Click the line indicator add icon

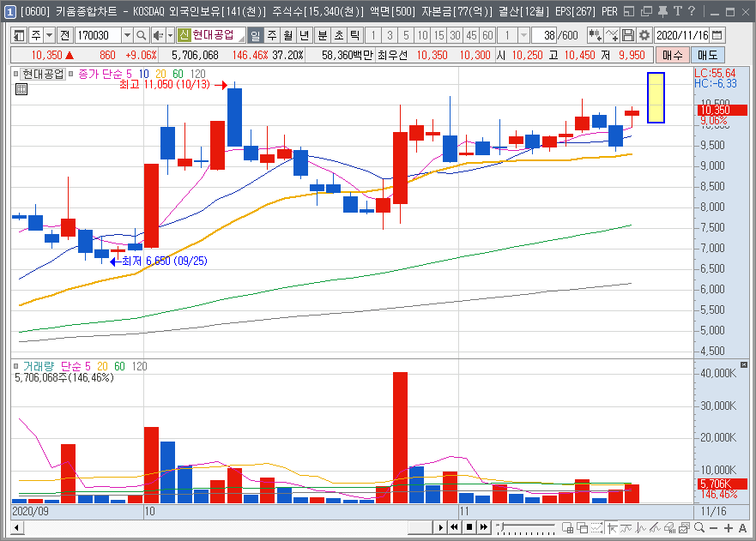point(611,35)
